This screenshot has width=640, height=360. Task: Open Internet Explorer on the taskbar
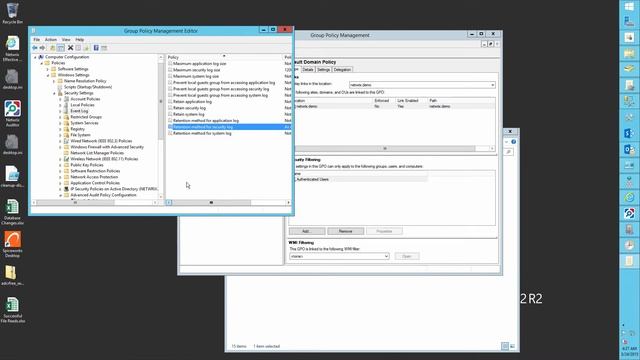(x=629, y=197)
